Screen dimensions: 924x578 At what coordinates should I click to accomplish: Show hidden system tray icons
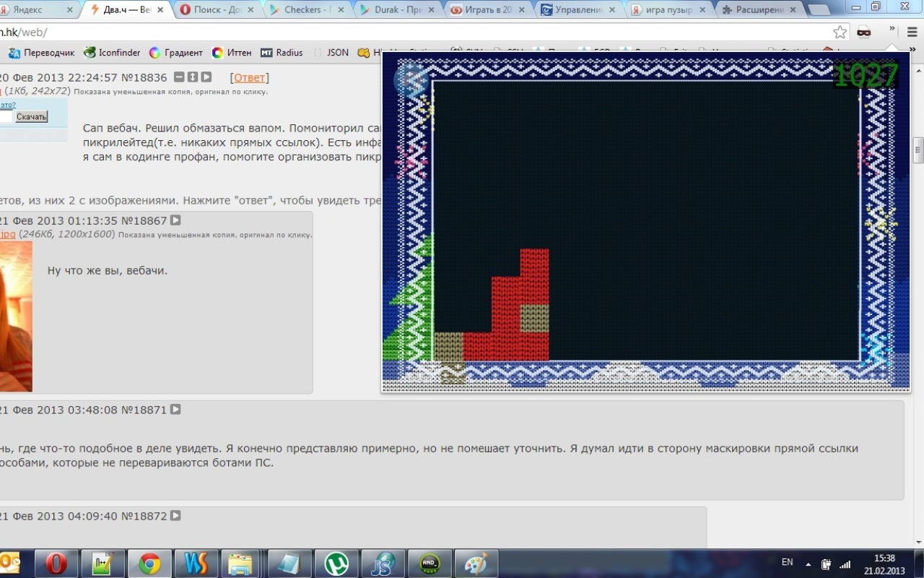808,564
